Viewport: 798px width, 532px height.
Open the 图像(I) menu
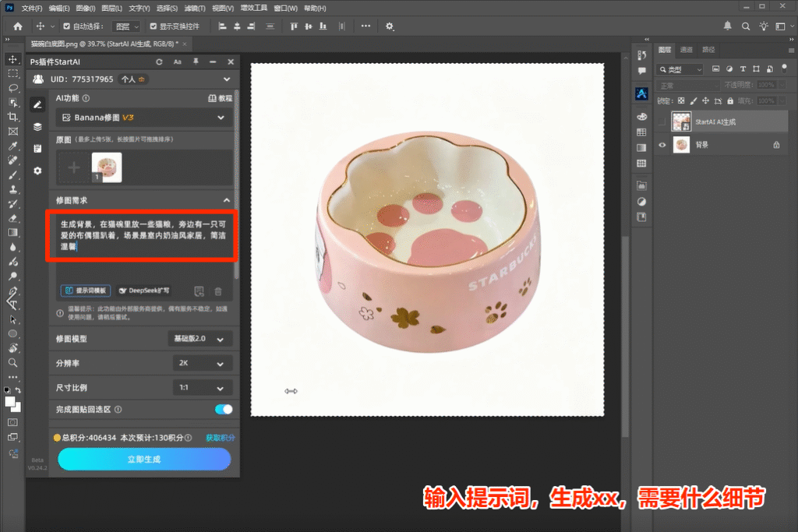86,8
